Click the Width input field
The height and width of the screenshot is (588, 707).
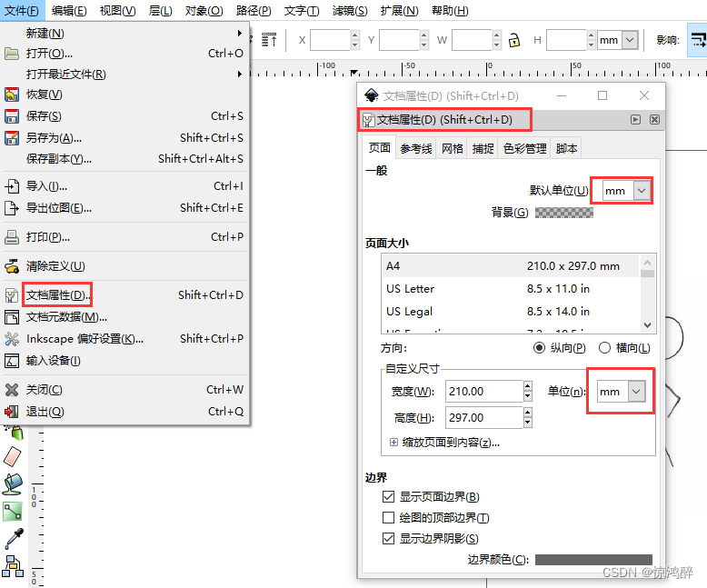483,392
